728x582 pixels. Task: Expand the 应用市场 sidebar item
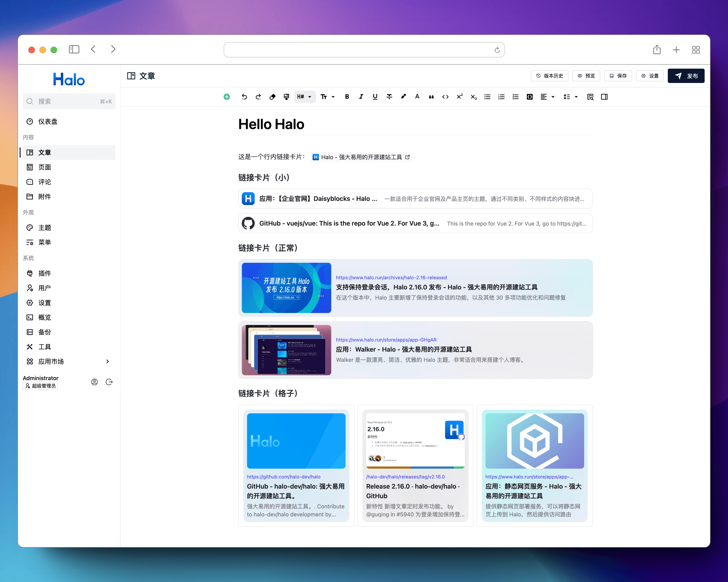pyautogui.click(x=107, y=361)
